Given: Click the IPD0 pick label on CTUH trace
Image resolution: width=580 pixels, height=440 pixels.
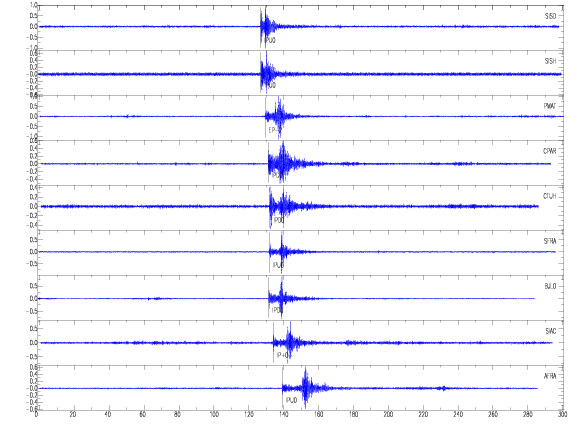Looking at the screenshot, I should pyautogui.click(x=279, y=220).
